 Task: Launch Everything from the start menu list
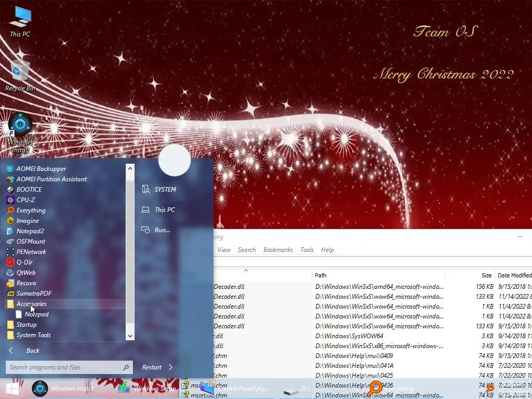pyautogui.click(x=26, y=210)
